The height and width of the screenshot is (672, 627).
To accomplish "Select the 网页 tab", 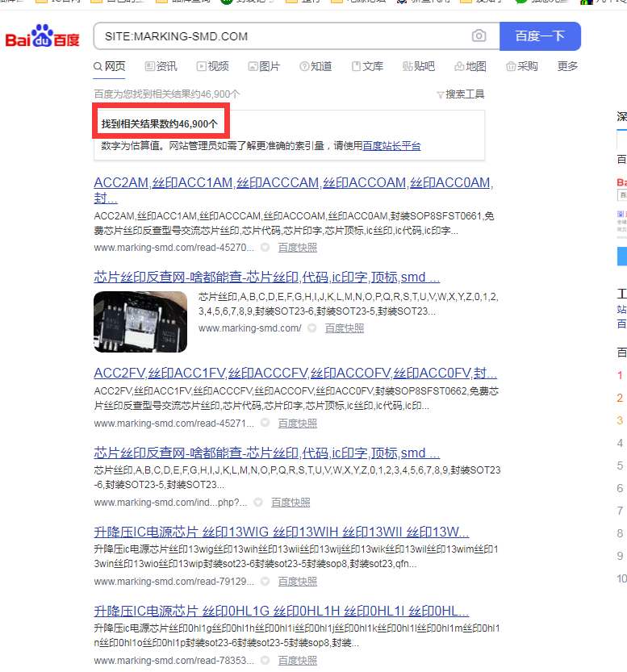I will click(109, 66).
